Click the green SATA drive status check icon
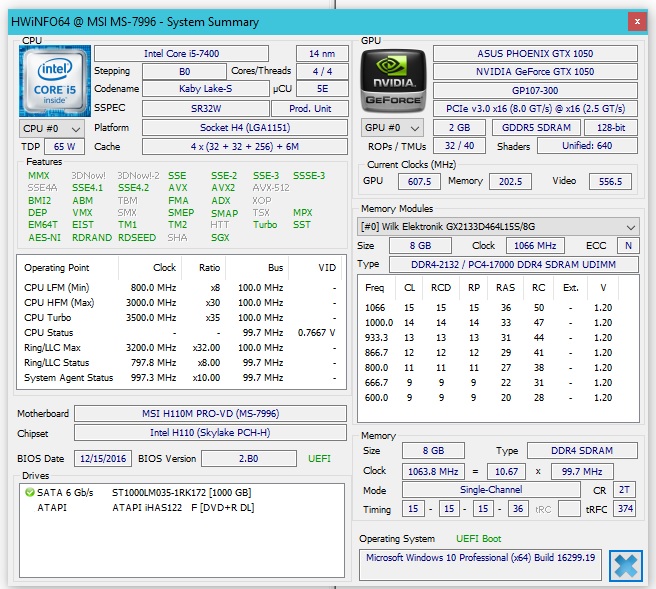Viewport: 656px width, 589px height. [29, 492]
